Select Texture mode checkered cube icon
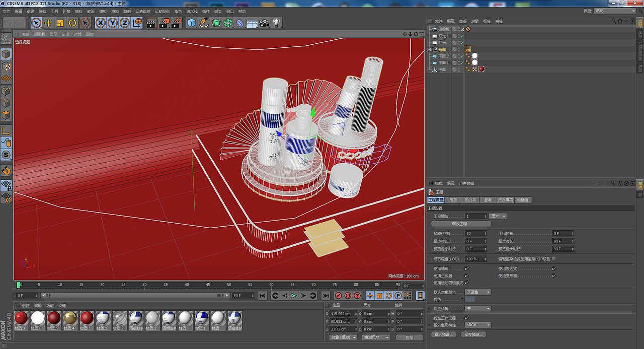Screen dimensions: 644x349 click(x=6, y=66)
